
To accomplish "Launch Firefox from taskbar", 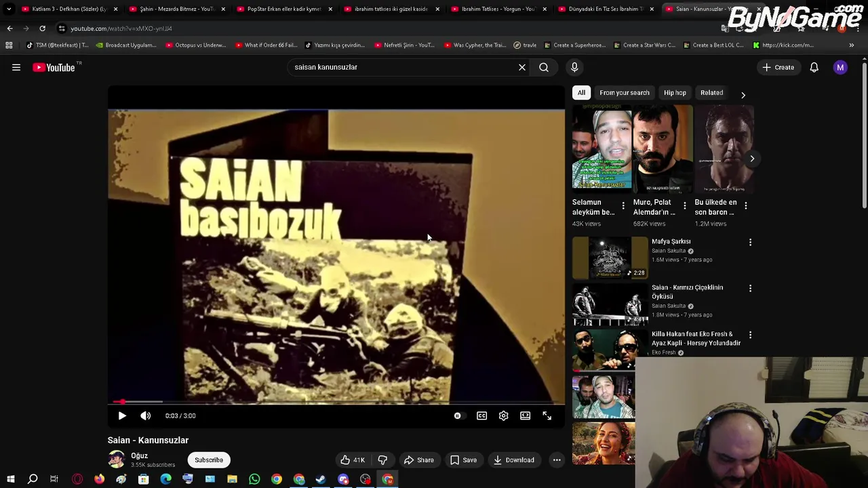I will click(x=99, y=480).
